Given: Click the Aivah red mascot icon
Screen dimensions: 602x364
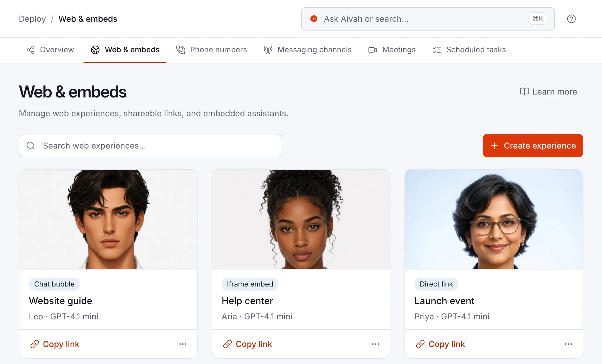Looking at the screenshot, I should click(x=314, y=19).
